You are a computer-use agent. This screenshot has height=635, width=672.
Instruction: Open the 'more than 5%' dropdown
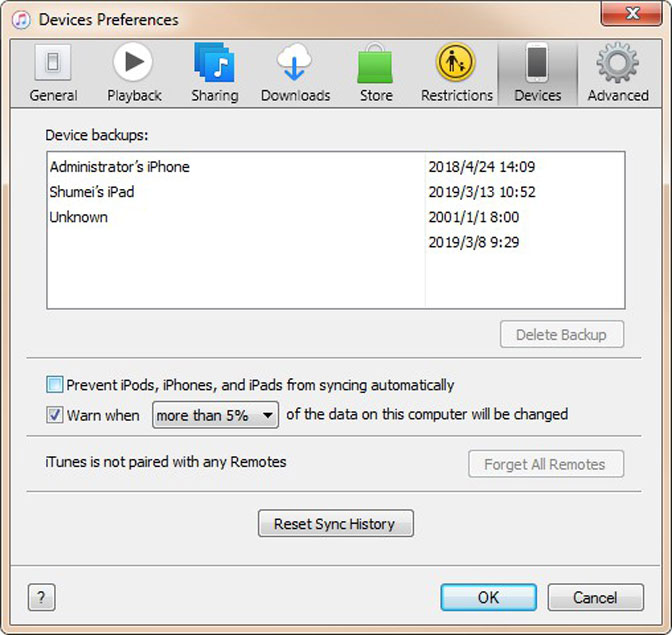tap(215, 415)
